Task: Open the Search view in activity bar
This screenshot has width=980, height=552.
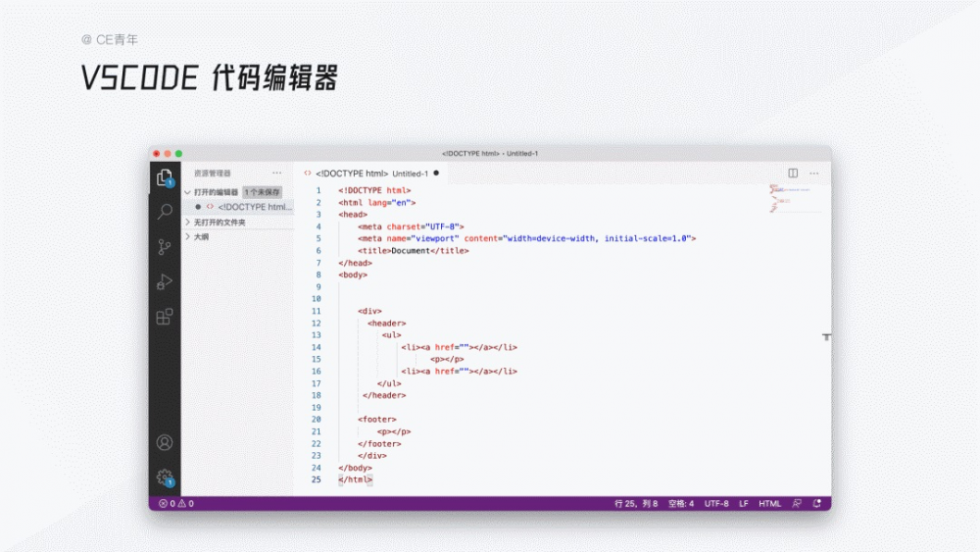Action: tap(165, 212)
